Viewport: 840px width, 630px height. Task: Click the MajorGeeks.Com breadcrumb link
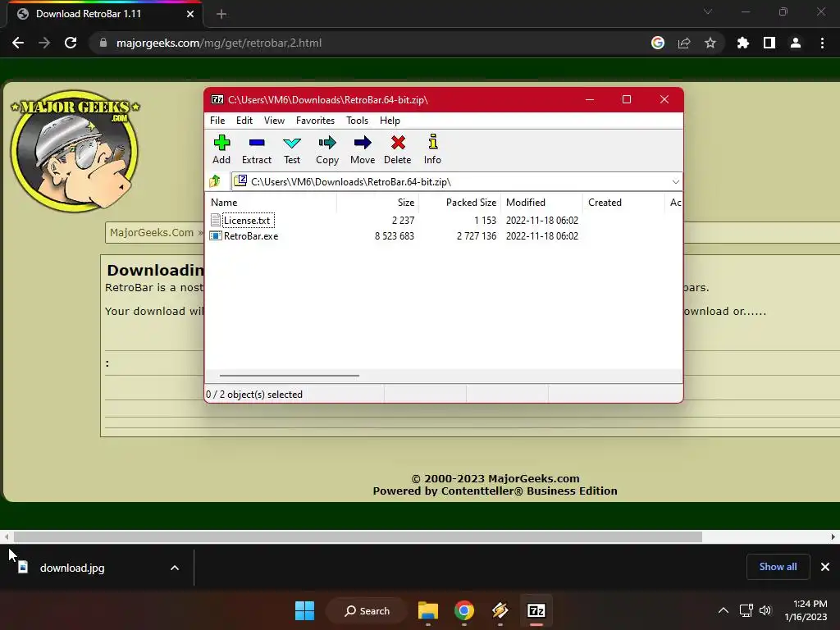coord(152,232)
